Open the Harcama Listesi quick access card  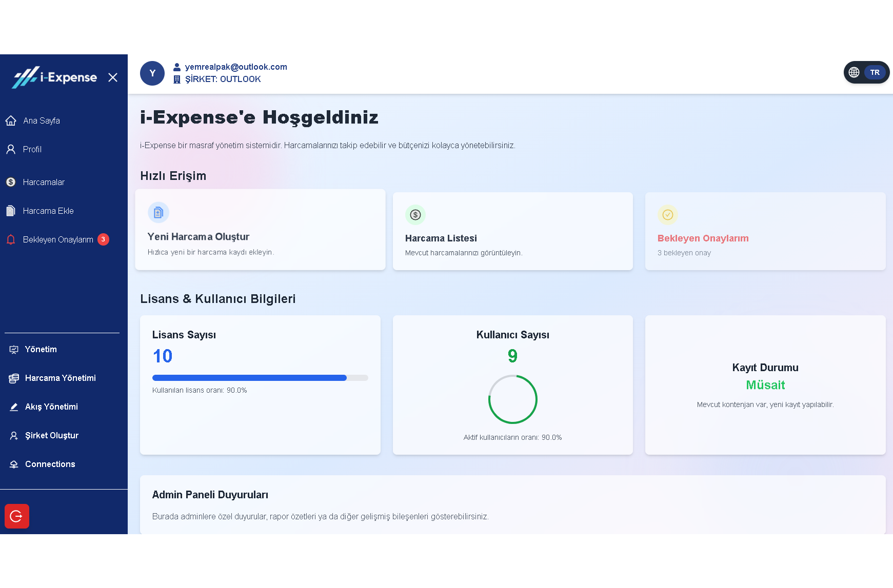(512, 231)
